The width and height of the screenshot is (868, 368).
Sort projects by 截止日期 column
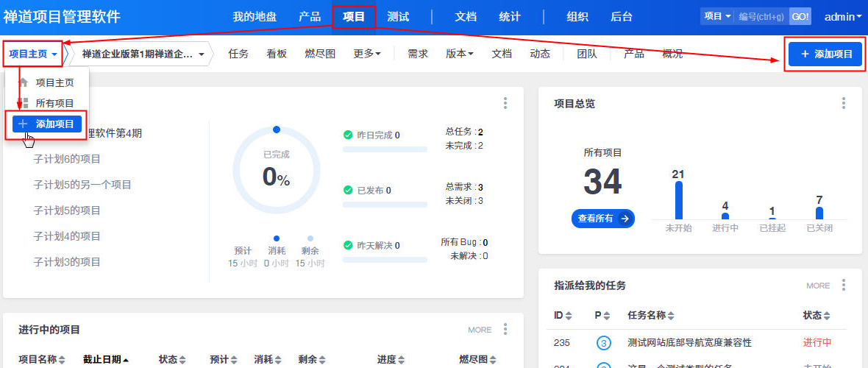coord(106,360)
